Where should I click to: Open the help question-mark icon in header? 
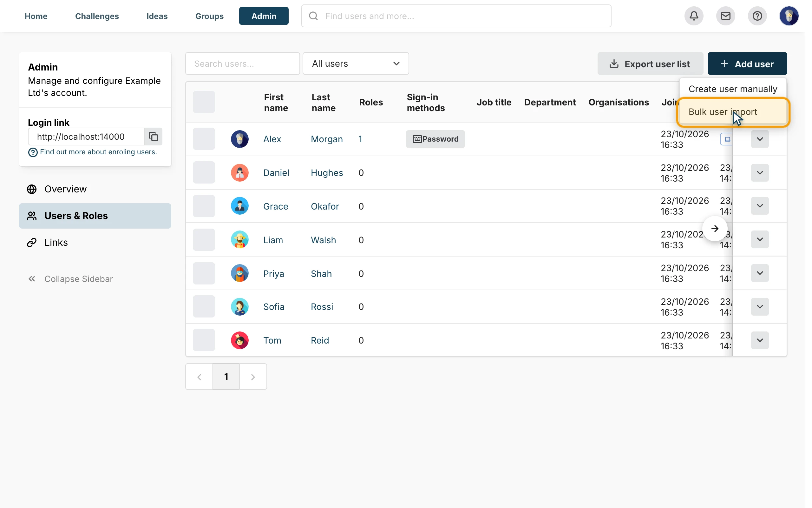coord(757,16)
